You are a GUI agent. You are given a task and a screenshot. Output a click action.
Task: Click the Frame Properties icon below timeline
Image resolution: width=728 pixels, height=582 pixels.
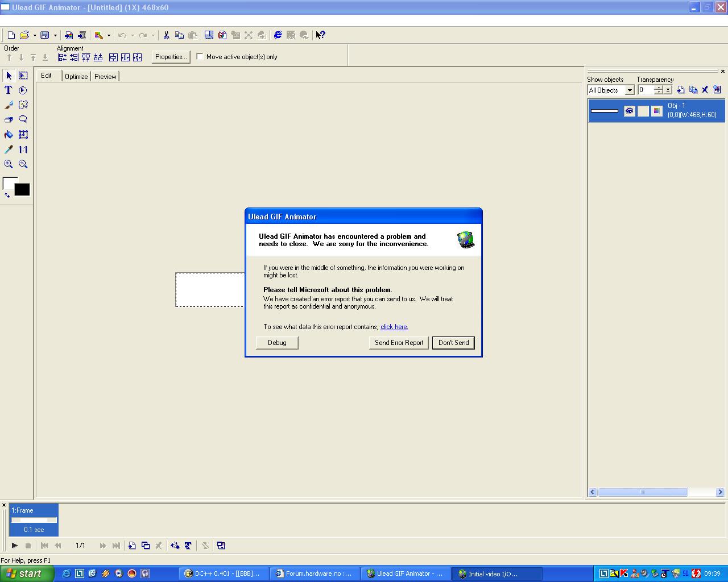pos(221,546)
